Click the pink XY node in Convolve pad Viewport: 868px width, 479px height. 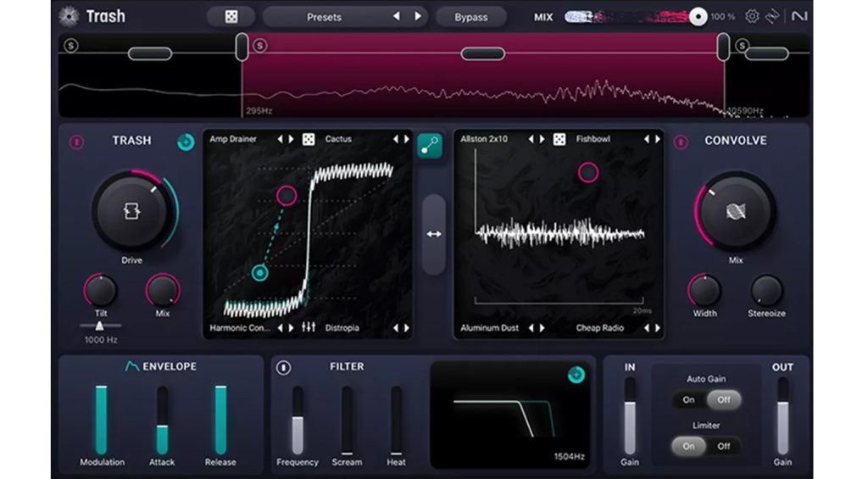click(x=588, y=172)
